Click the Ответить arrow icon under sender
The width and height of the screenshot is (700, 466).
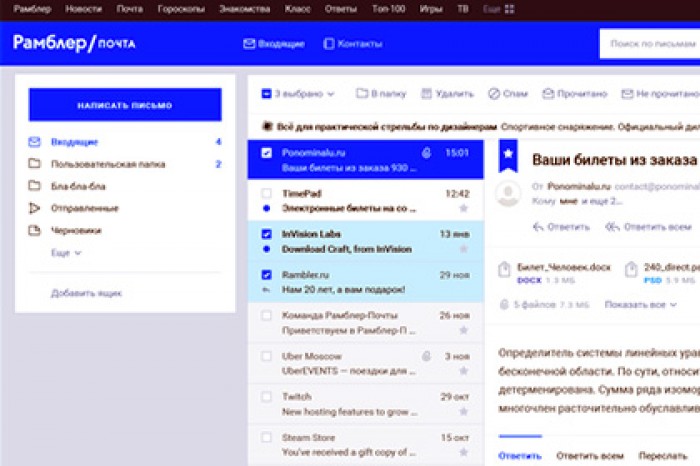(x=538, y=227)
